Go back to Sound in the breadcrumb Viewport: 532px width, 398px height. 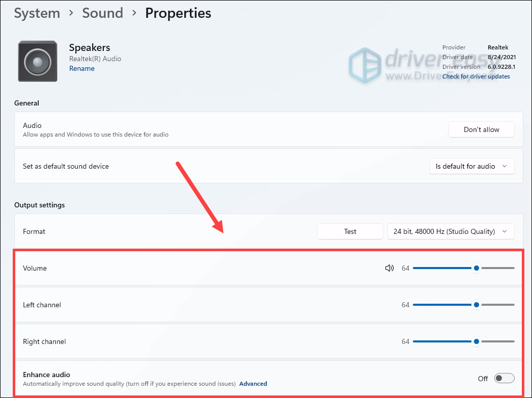click(x=102, y=13)
